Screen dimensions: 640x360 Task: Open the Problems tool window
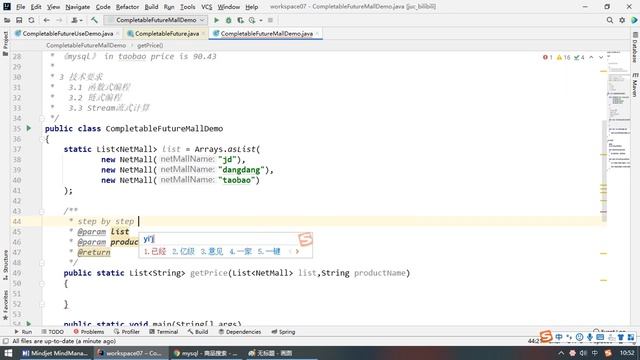(x=89, y=332)
